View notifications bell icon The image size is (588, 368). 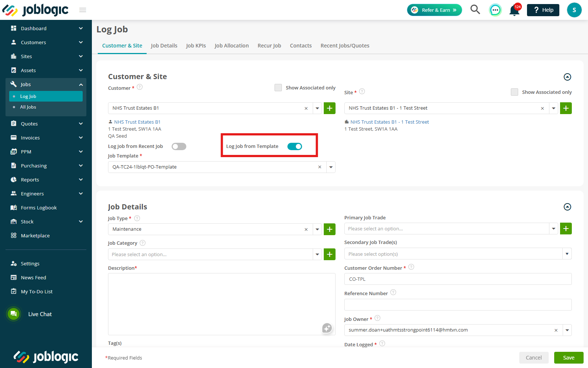coord(514,10)
